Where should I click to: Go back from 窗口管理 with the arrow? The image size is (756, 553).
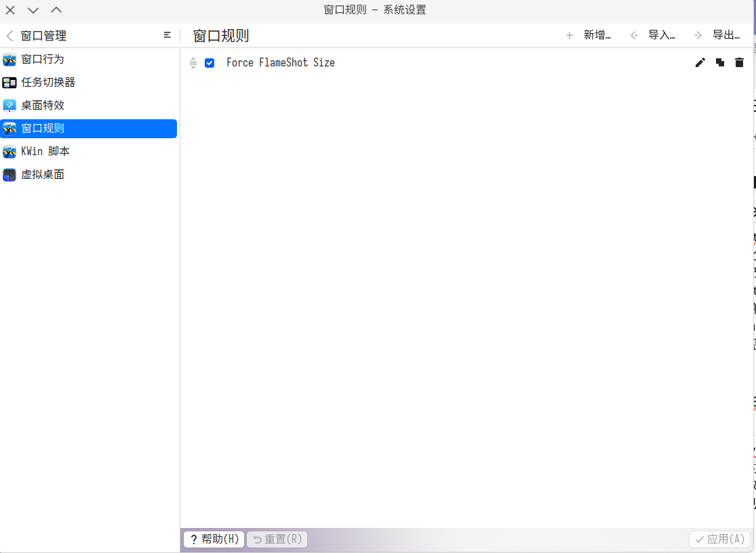(x=9, y=36)
